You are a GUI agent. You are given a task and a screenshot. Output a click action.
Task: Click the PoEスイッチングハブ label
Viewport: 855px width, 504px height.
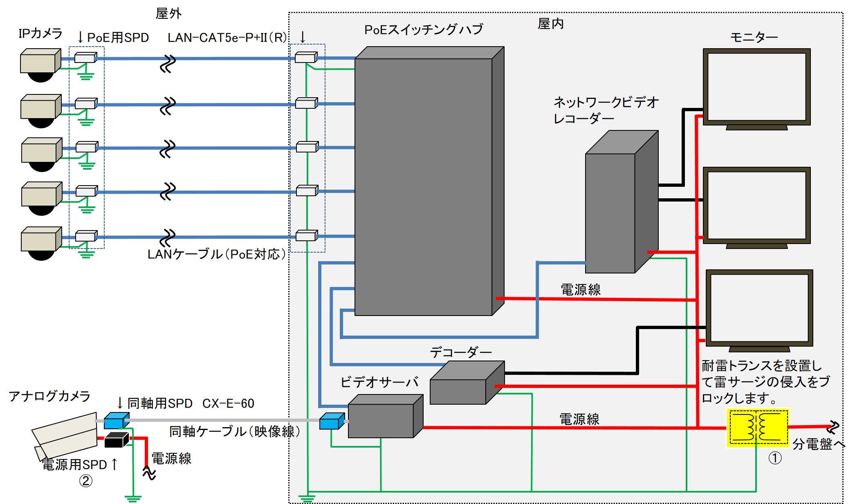[423, 29]
